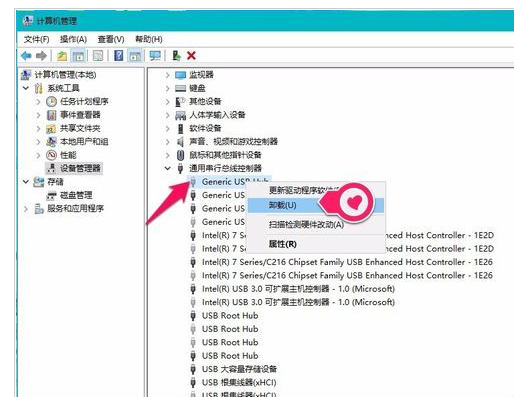Click the Scan for hardware monitor icon

pyautogui.click(x=155, y=56)
